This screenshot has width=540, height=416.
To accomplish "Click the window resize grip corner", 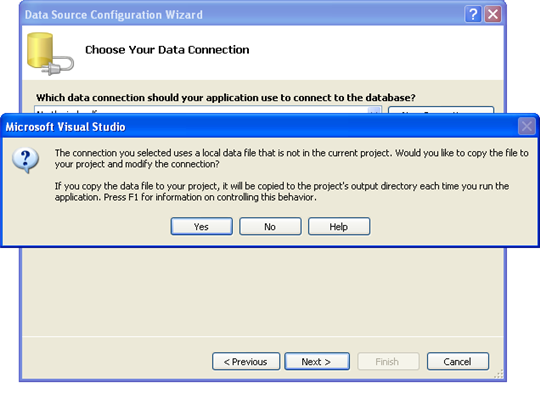I will point(499,374).
